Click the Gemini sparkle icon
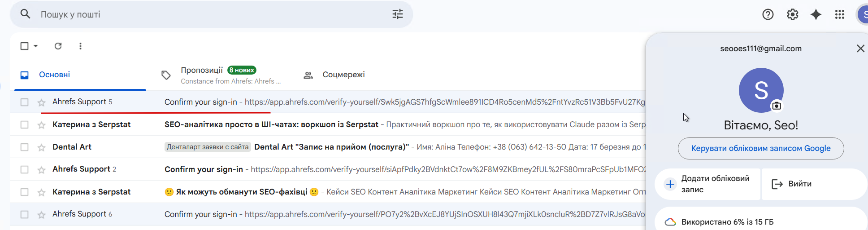 816,14
